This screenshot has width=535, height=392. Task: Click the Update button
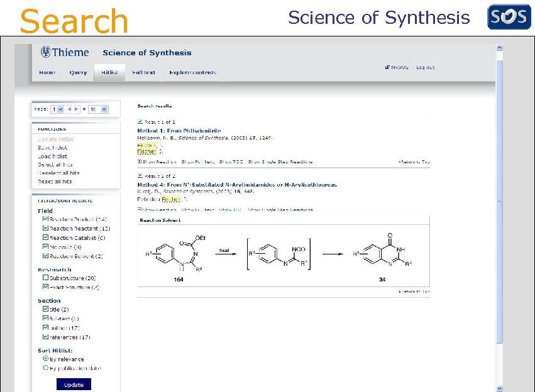[74, 384]
